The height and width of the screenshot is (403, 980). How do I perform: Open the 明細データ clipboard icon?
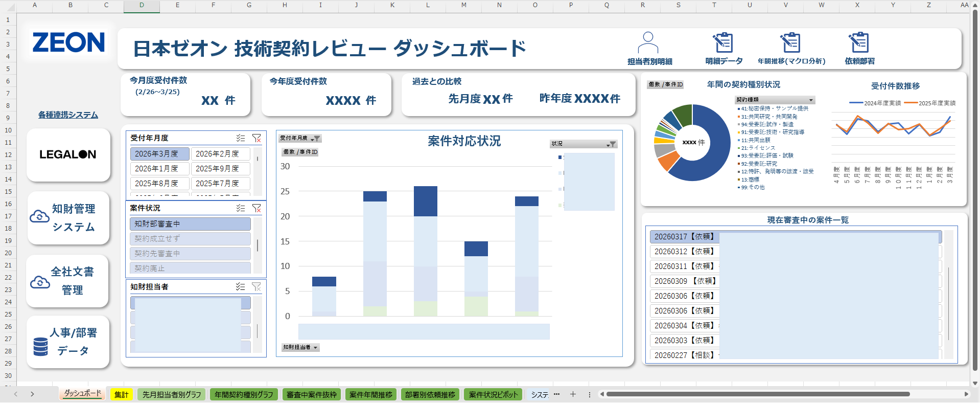click(723, 42)
